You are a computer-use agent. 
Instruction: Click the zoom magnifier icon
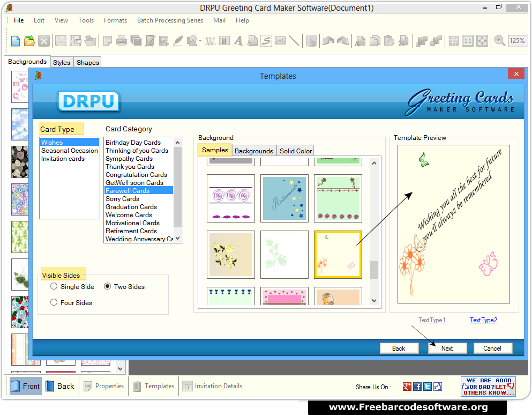tap(499, 41)
